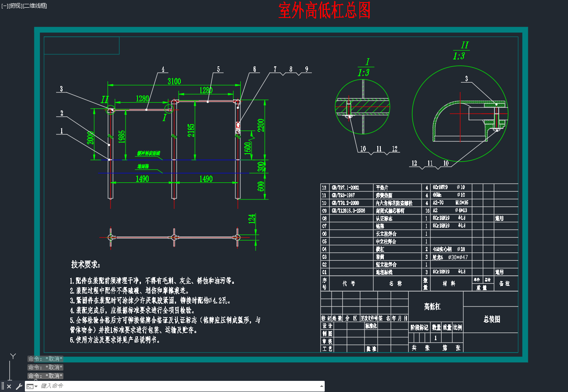Expand command history with the up arrow

[322, 386]
